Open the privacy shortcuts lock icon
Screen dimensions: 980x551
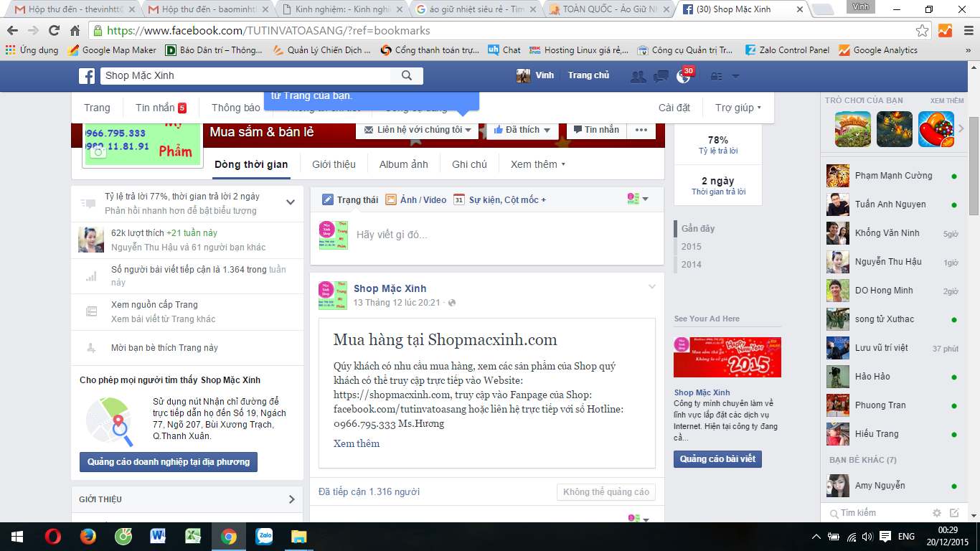click(x=716, y=76)
